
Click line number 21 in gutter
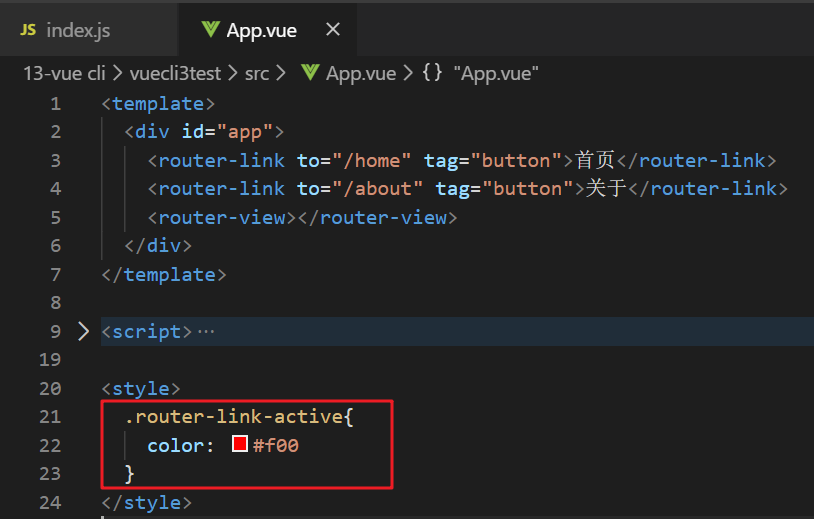point(50,416)
